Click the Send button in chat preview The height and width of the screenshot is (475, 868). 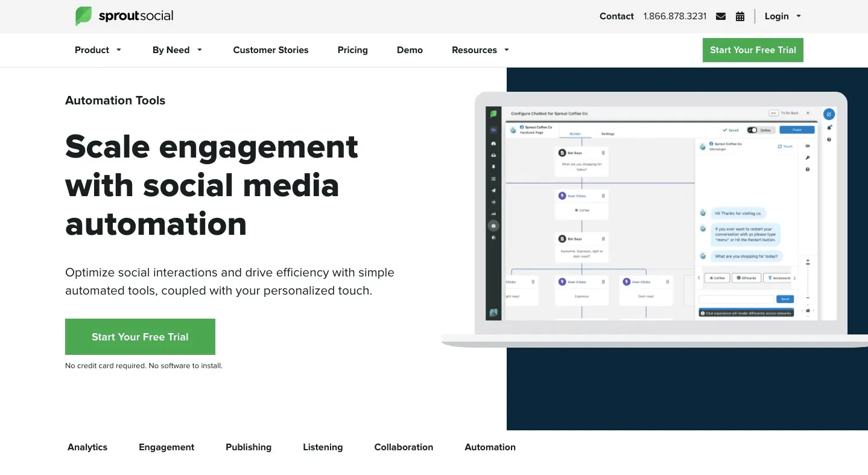[x=785, y=299]
